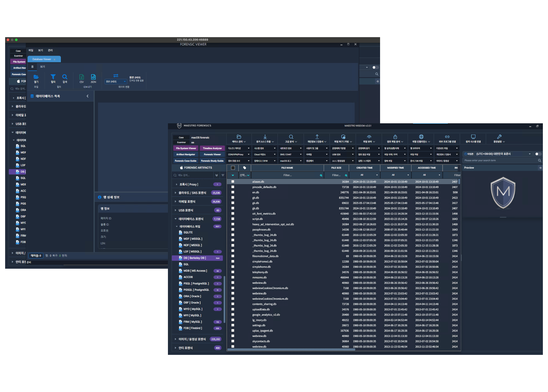Image resolution: width=548 pixels, height=392 pixels.
Task: Click 외부 프로그램 연결 link icon
Action: coord(447,137)
